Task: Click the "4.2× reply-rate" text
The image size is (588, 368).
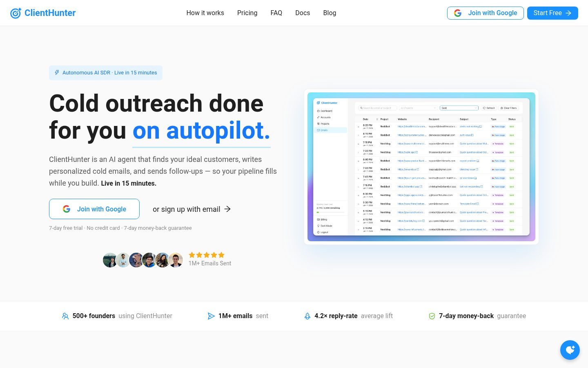Action: [336, 316]
